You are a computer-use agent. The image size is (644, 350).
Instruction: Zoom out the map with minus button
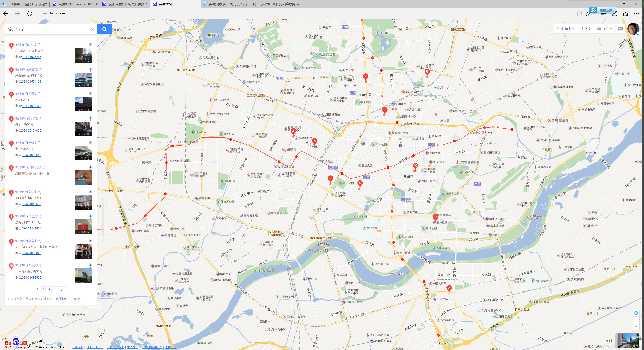click(x=636, y=327)
